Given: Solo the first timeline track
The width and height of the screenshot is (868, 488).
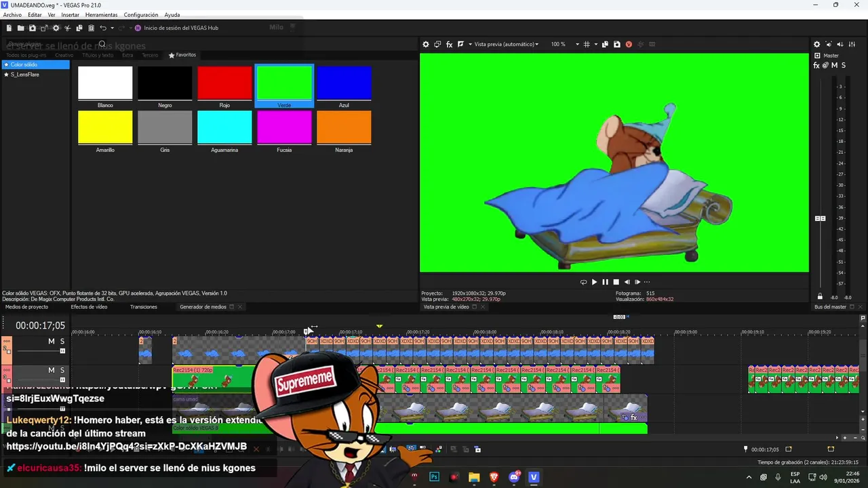Looking at the screenshot, I should (62, 342).
